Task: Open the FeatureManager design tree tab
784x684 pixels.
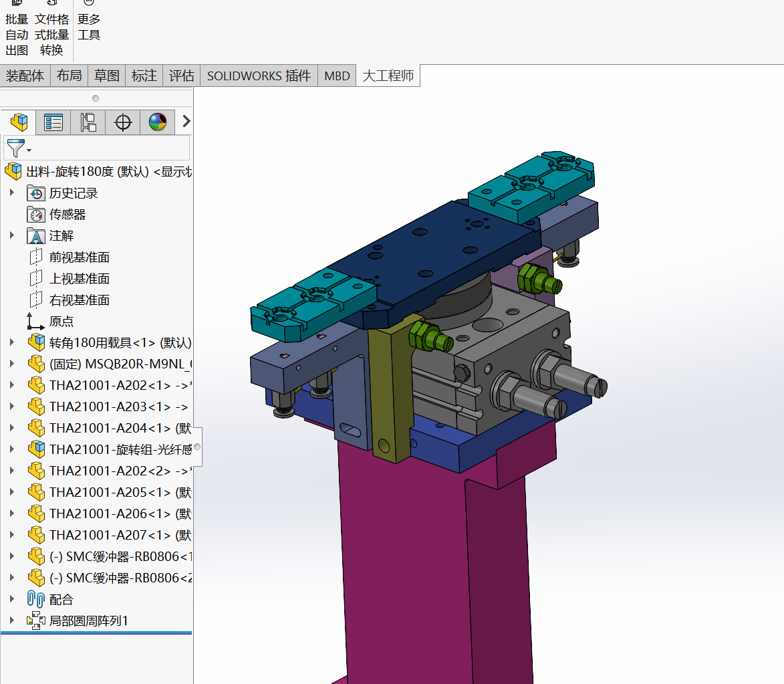Action: click(x=19, y=122)
